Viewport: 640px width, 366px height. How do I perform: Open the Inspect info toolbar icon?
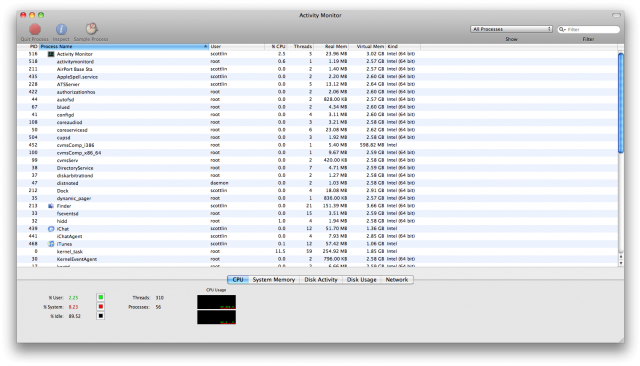(x=61, y=29)
